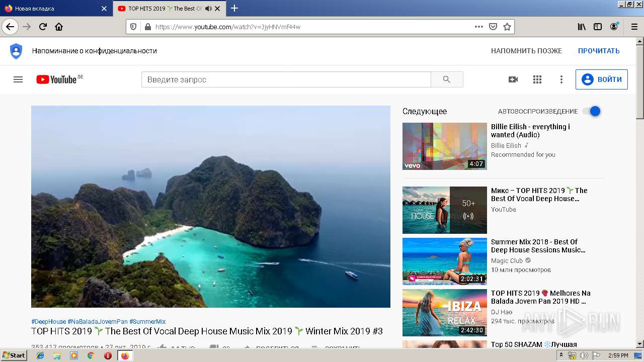The height and width of the screenshot is (362, 644).
Task: Click the ВОЙТИ sign-in button
Action: tap(602, 79)
